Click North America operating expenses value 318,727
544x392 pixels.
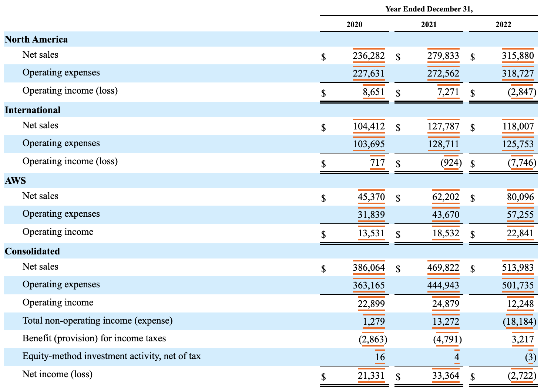point(518,74)
